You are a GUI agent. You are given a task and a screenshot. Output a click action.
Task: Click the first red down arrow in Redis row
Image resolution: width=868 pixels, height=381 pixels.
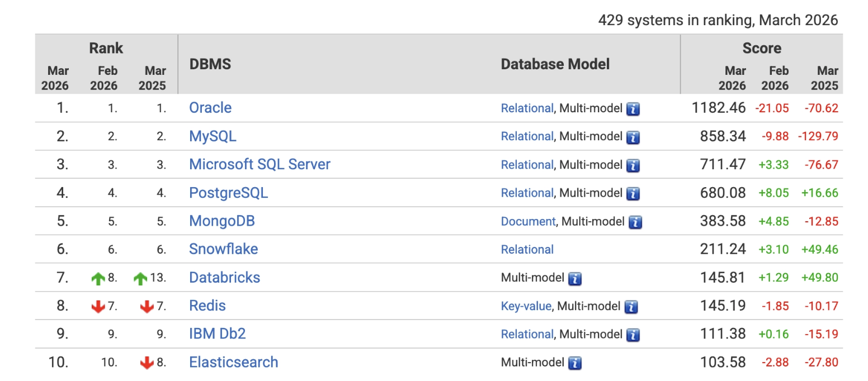pyautogui.click(x=98, y=306)
